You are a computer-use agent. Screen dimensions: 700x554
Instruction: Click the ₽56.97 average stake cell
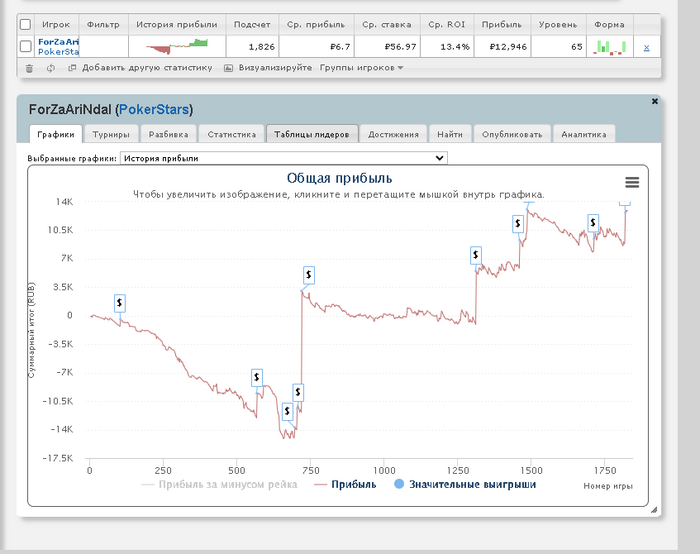[x=387, y=46]
